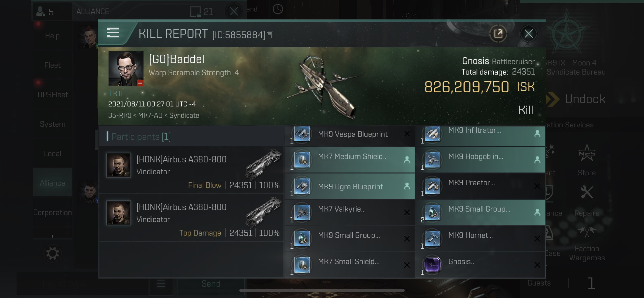View Baddel's victim portrait

click(126, 69)
